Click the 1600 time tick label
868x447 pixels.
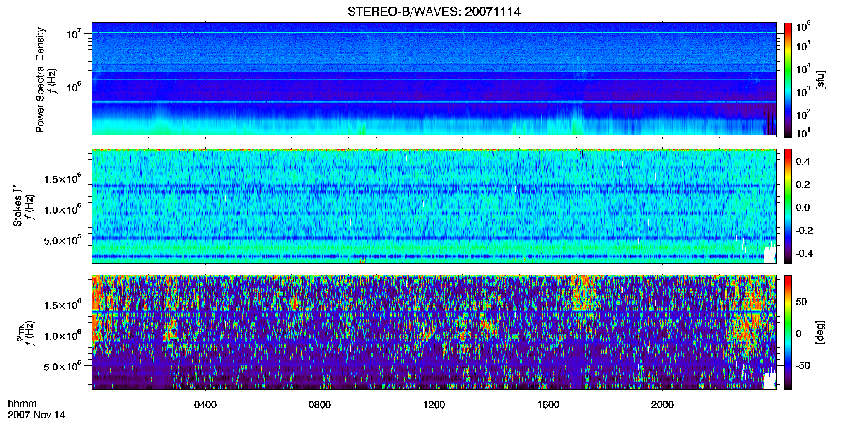[x=548, y=405]
